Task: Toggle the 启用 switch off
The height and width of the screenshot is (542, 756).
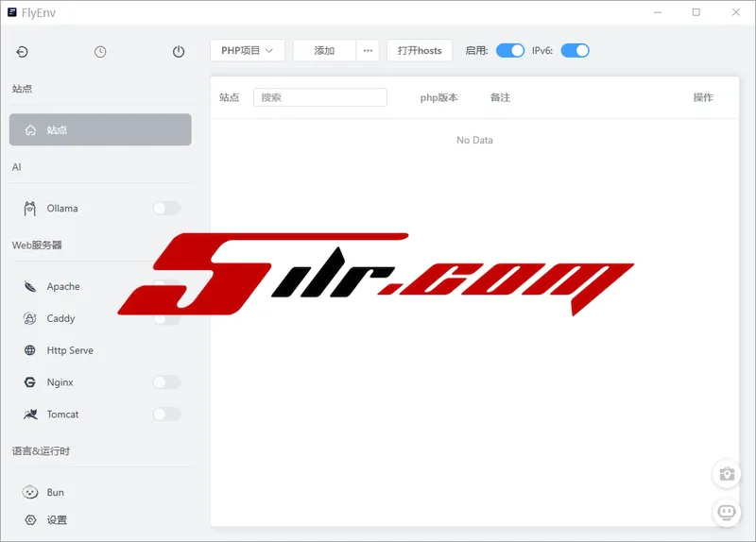Action: coord(510,51)
